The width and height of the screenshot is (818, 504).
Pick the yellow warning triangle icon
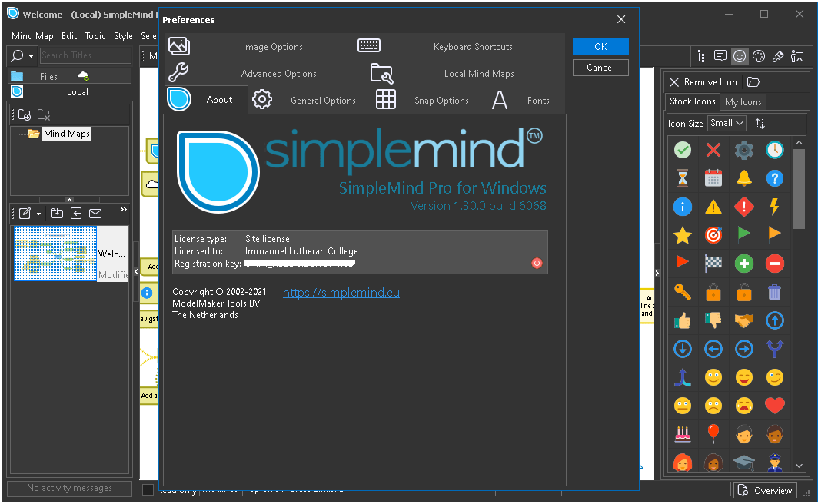(713, 207)
